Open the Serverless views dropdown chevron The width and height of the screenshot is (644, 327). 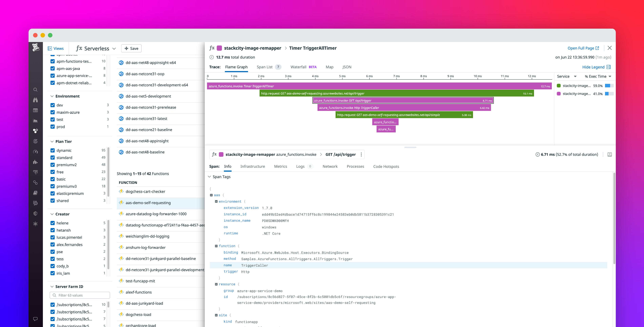click(114, 48)
